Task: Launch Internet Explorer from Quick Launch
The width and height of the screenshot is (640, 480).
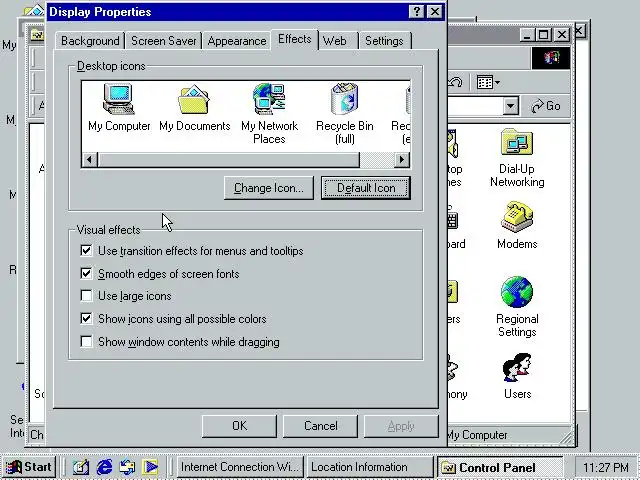Action: click(104, 467)
